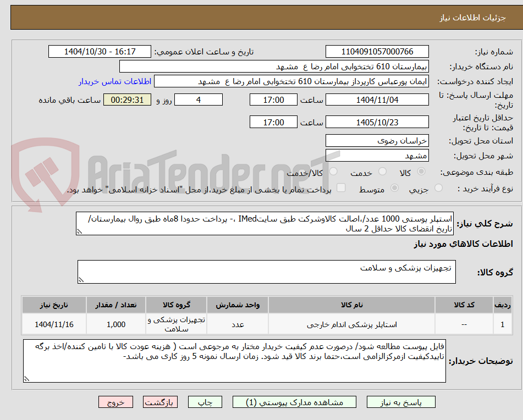Click the نام کالا column header
Image resolution: width=523 pixels, height=420 pixels.
(351, 305)
